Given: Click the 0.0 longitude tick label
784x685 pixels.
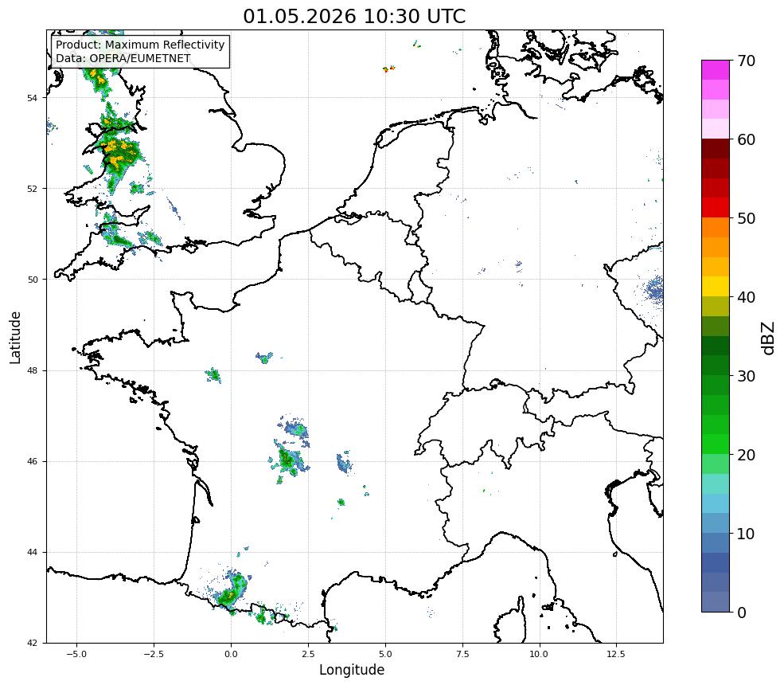Looking at the screenshot, I should (x=231, y=654).
